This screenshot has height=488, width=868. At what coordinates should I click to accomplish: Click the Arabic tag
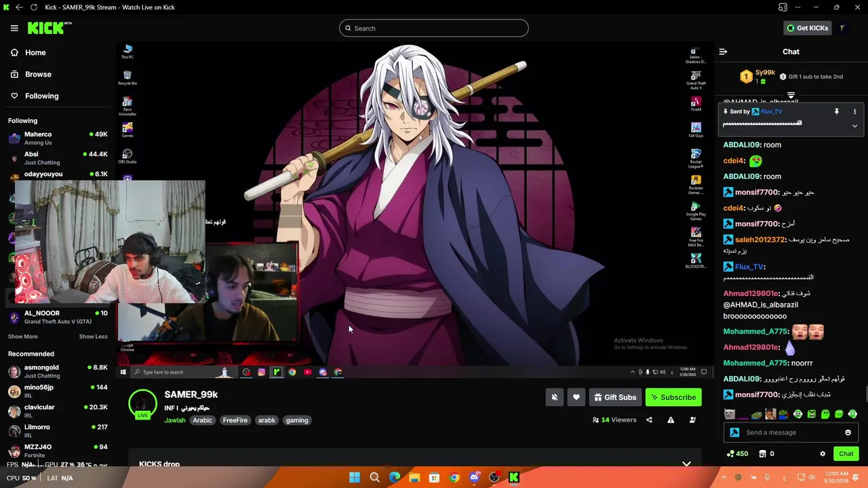(202, 420)
